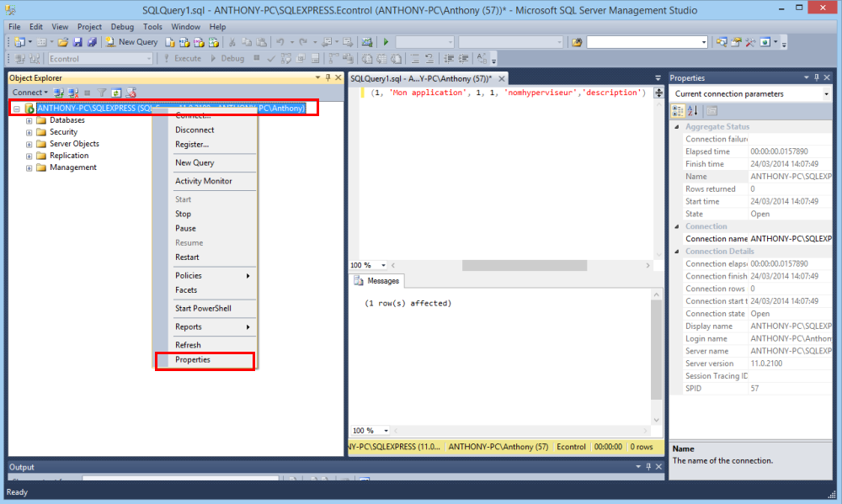Click the Increase indent icon
842x504 pixels.
(463, 59)
